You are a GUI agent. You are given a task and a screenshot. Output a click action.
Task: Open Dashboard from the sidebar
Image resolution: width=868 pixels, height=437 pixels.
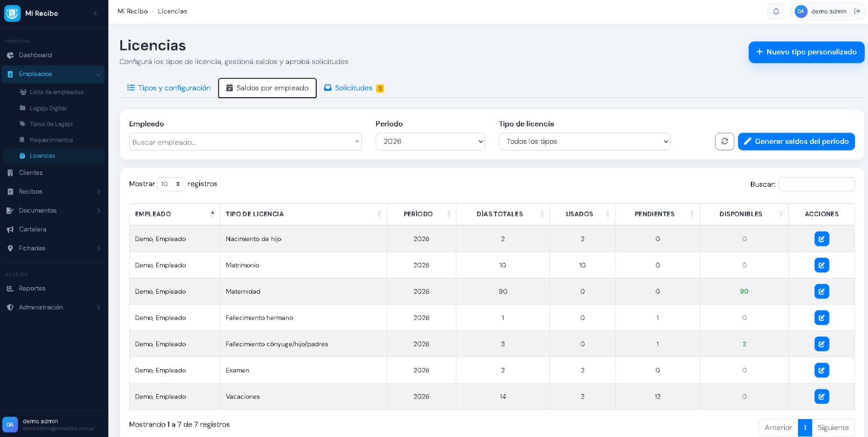(35, 55)
